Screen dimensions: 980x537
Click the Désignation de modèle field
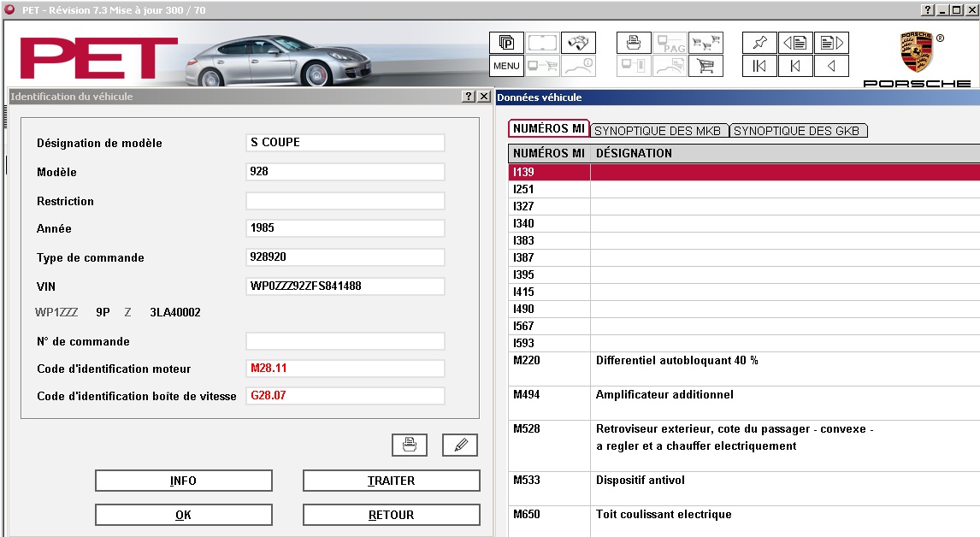pos(345,143)
